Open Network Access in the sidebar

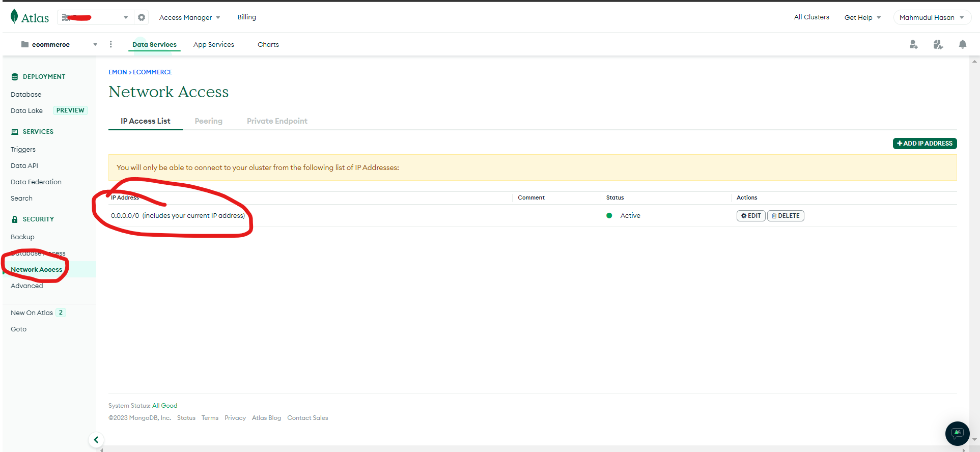[37, 270]
